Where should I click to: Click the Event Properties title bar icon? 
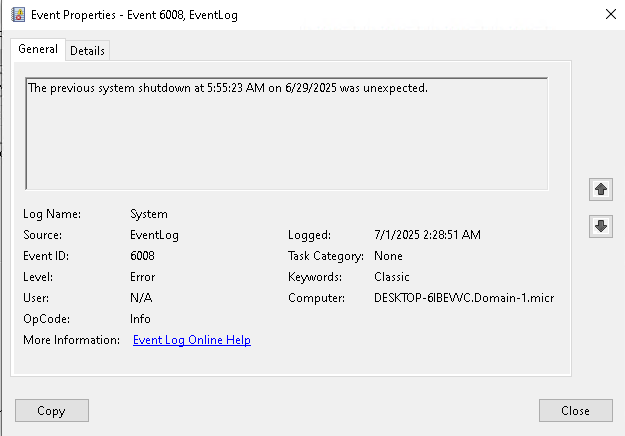tap(18, 15)
